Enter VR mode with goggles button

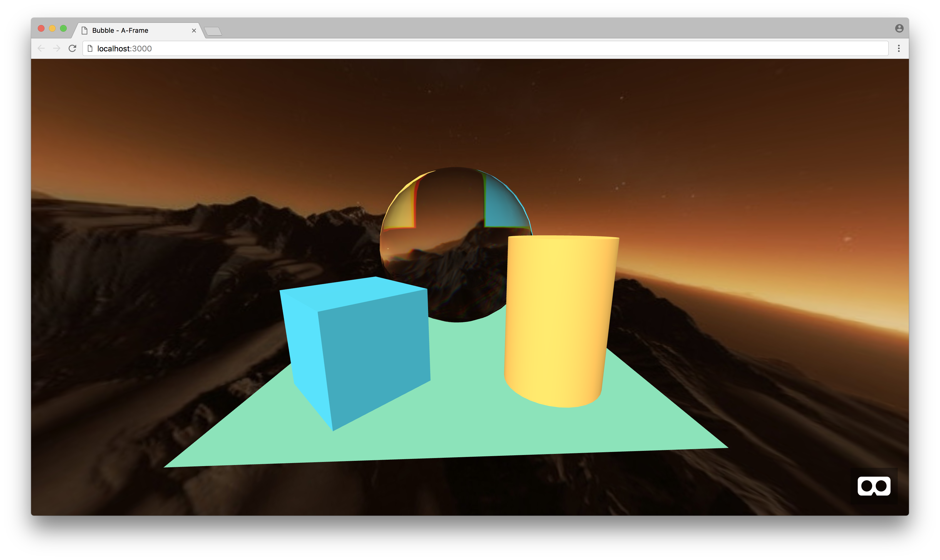(874, 486)
